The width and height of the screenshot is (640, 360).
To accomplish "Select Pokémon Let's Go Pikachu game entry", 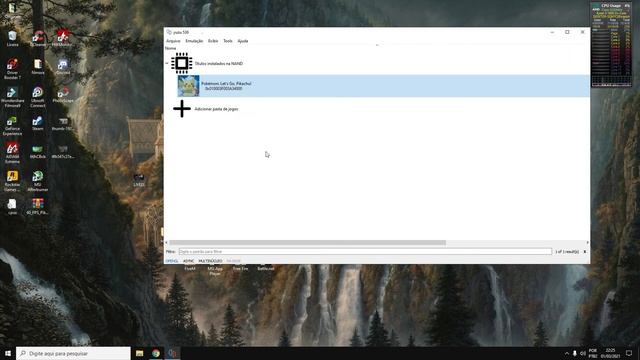I will pyautogui.click(x=383, y=86).
